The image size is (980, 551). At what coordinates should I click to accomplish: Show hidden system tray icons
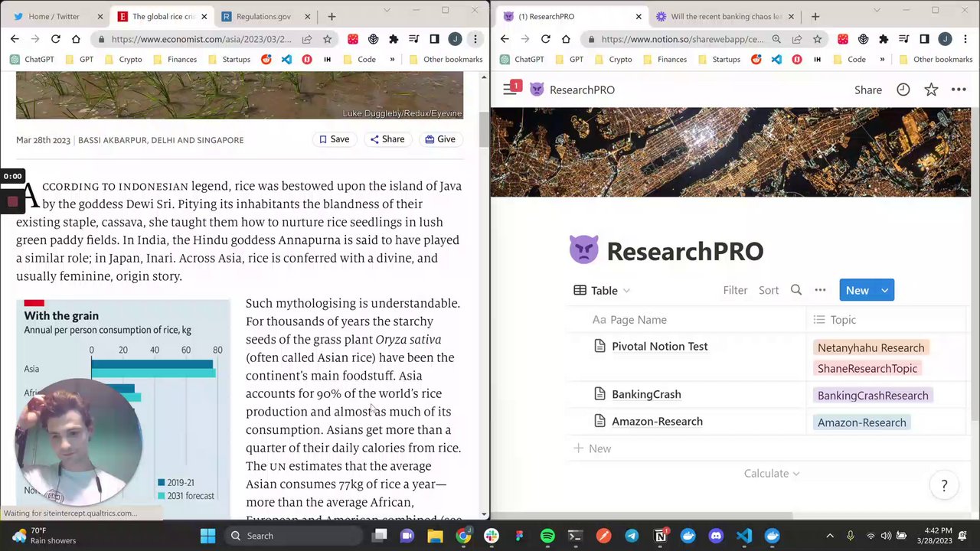click(x=831, y=536)
